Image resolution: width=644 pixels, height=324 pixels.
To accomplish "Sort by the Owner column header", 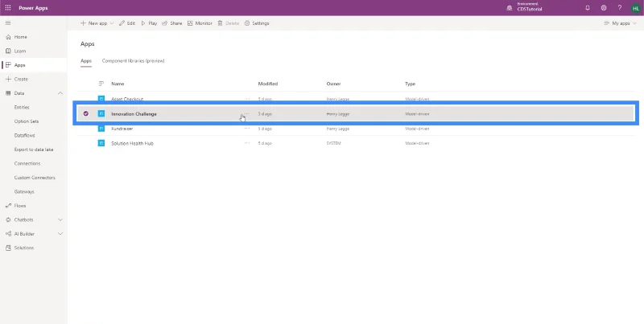I will pyautogui.click(x=333, y=84).
